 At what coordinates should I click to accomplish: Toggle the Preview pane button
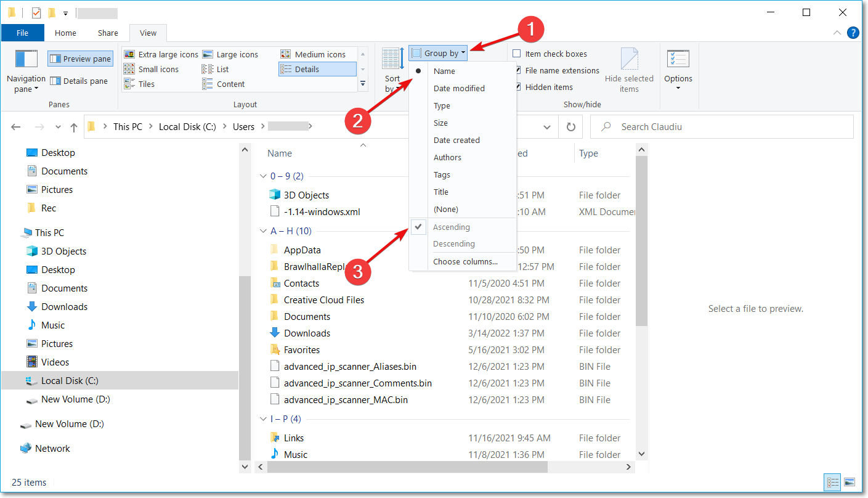click(x=81, y=59)
